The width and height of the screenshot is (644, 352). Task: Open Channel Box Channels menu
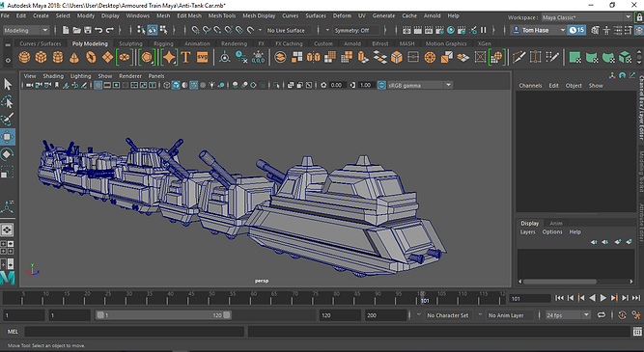point(530,85)
